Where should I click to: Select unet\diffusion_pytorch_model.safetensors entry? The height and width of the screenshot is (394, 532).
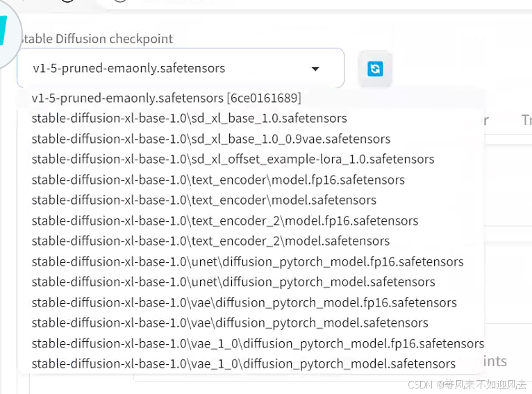(251, 282)
